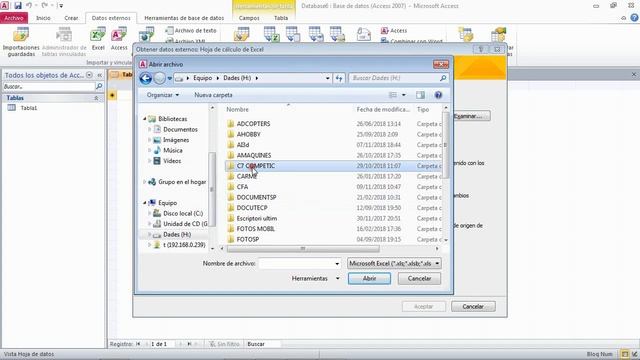Click the Abrir button
Image resolution: width=640 pixels, height=360 pixels.
coord(369,278)
